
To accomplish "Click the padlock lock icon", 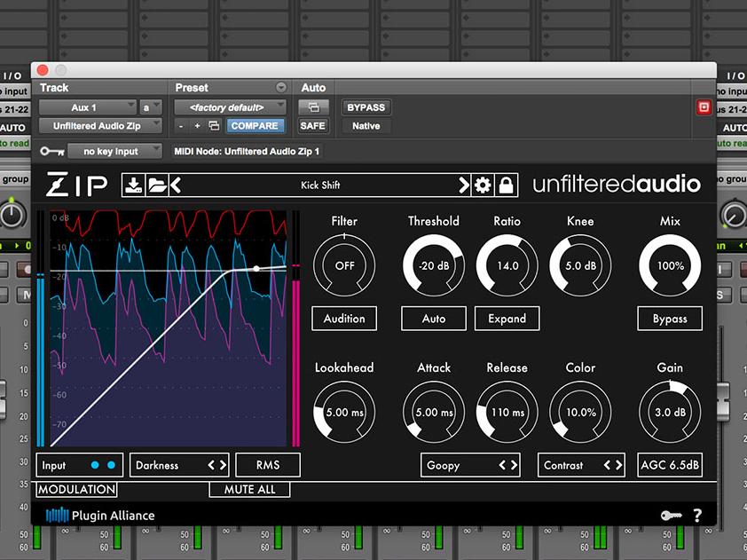I will click(506, 185).
